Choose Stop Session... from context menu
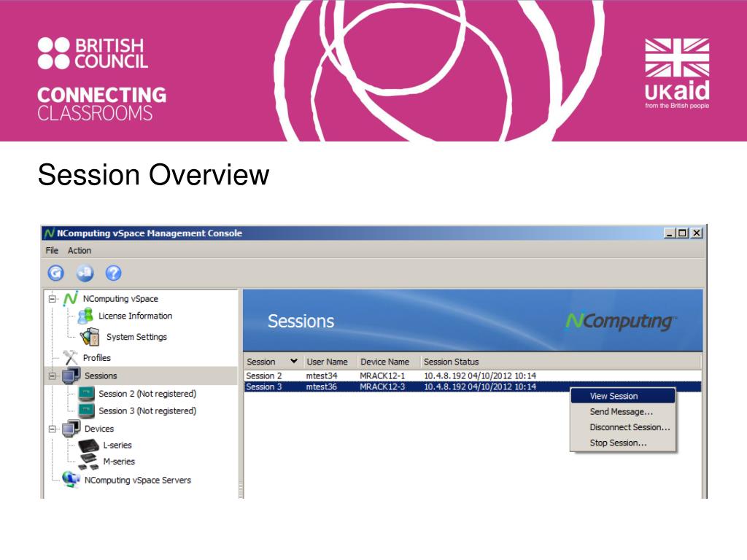 (623, 443)
